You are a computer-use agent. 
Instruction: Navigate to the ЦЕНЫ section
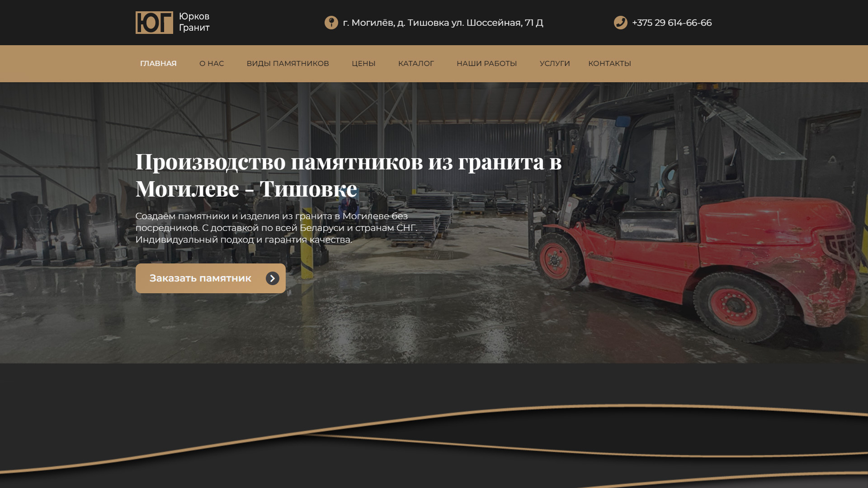click(363, 64)
